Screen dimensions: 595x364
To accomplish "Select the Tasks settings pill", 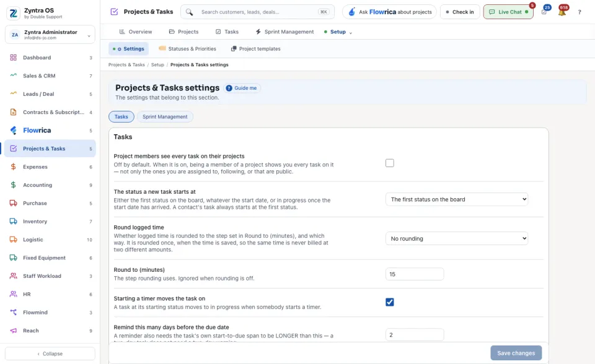I will click(x=121, y=116).
